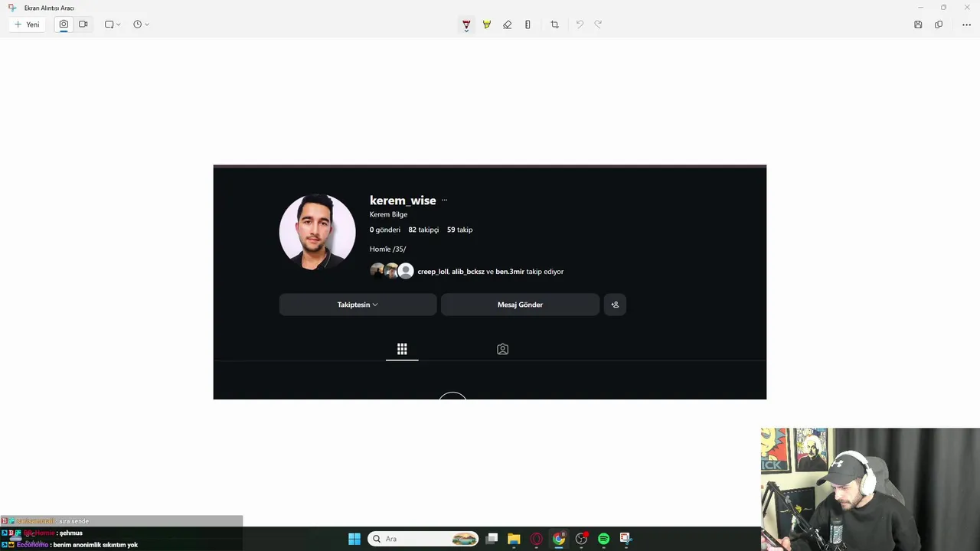Click the 0 gönderi posts count
Viewport: 980px width, 551px height.
point(385,230)
